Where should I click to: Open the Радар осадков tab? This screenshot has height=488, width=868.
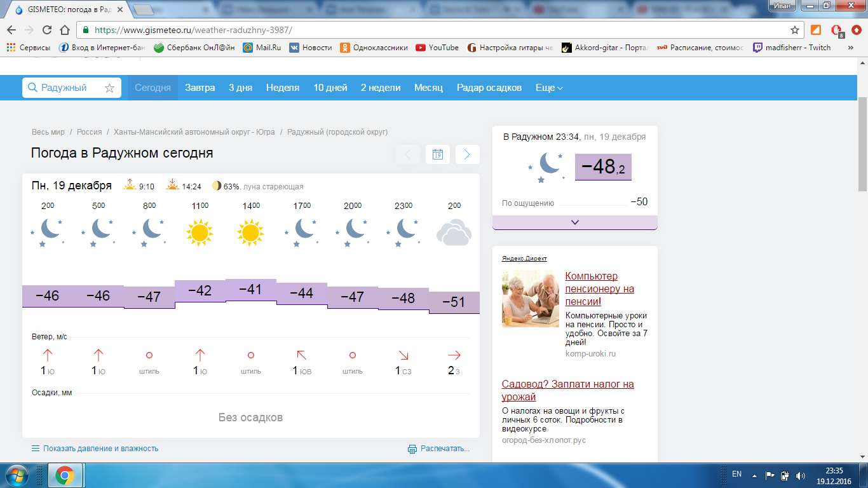pos(489,88)
